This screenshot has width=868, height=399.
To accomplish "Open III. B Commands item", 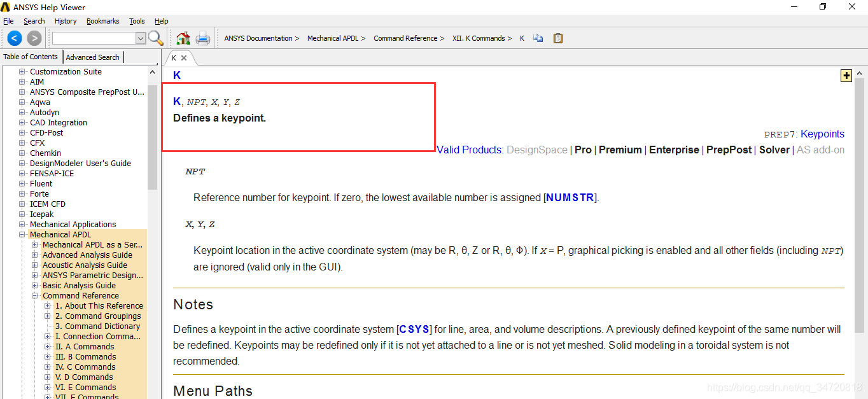I will (x=86, y=357).
